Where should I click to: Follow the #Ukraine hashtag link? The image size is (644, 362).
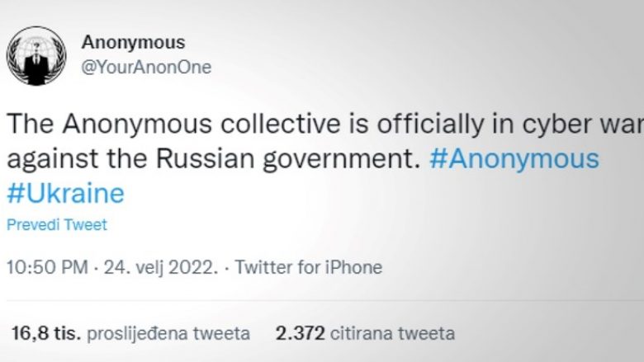click(x=65, y=193)
